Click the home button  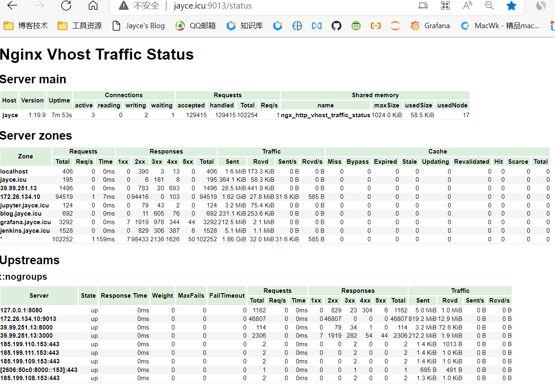click(92, 6)
